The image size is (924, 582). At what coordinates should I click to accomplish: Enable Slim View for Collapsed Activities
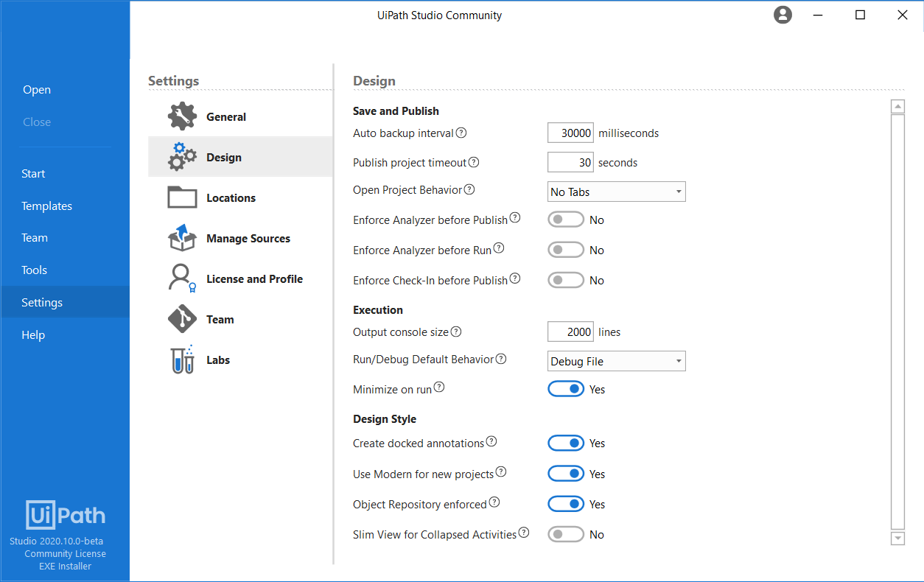[566, 534]
